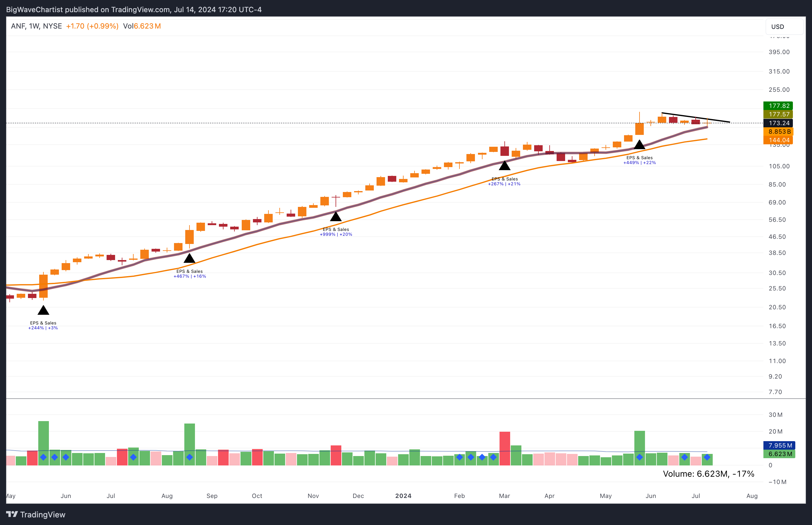
Task: Click the 177.82 green price label
Action: pos(779,106)
